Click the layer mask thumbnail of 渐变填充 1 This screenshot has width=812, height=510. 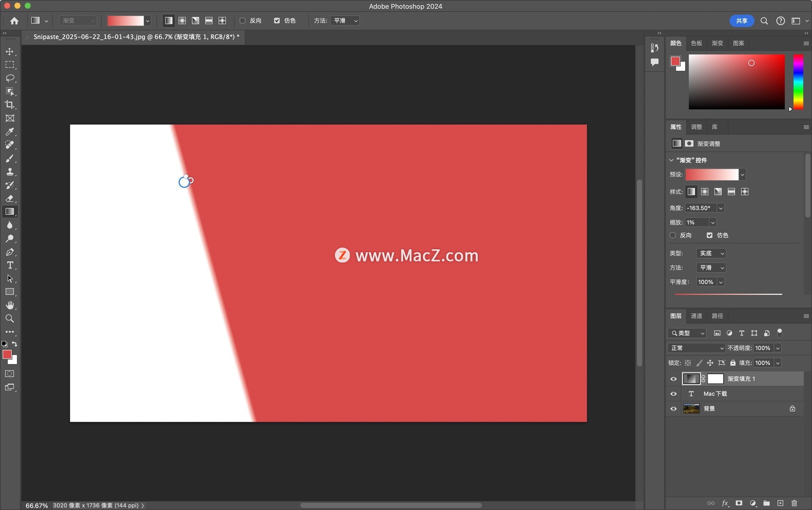(716, 379)
